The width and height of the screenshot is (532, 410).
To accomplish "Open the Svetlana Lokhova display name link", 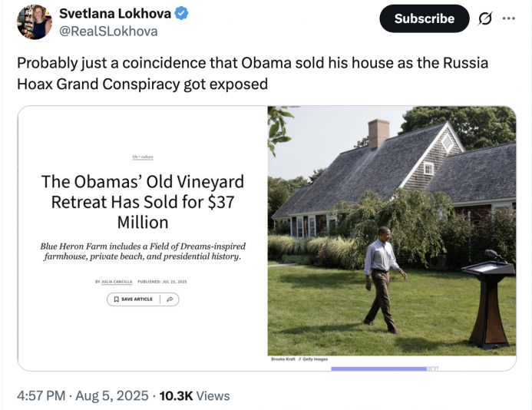I will coord(115,14).
